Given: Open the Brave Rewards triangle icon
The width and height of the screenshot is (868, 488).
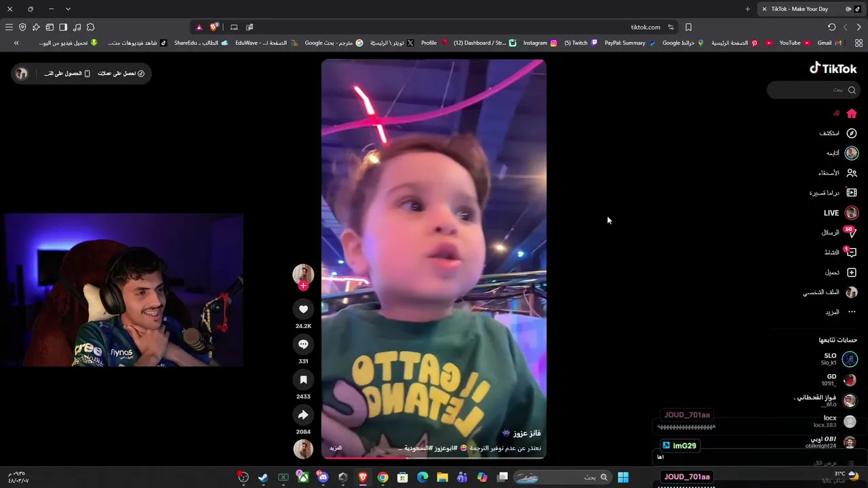Looking at the screenshot, I should (199, 27).
